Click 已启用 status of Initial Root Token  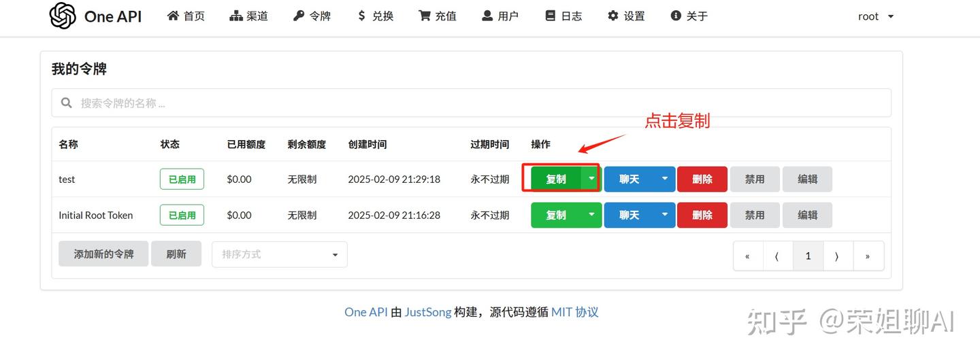coord(182,215)
